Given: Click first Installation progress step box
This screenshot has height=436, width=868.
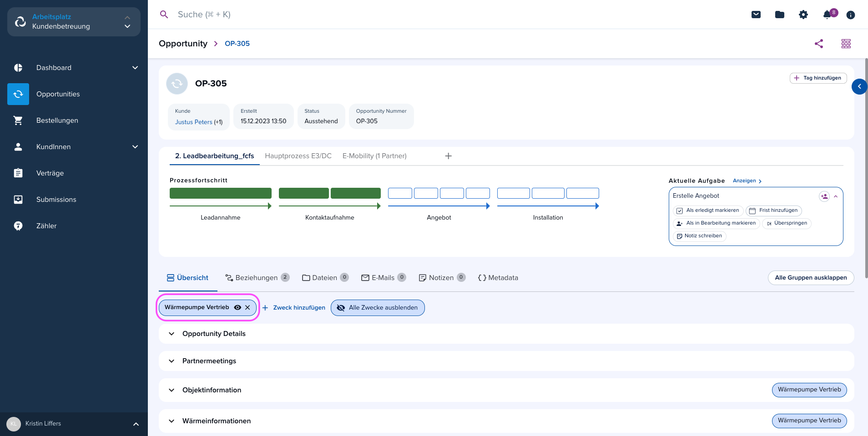Looking at the screenshot, I should 514,193.
